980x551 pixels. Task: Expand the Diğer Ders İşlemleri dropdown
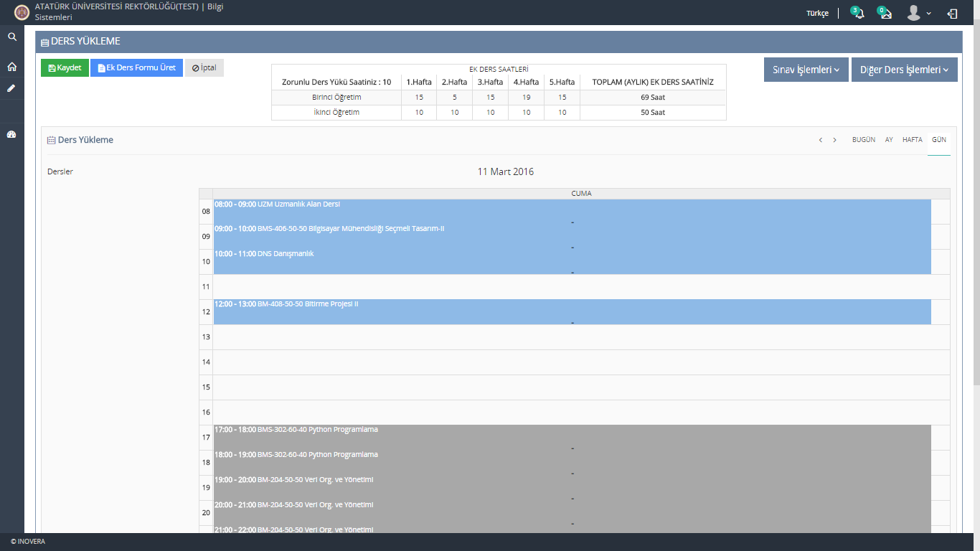905,70
